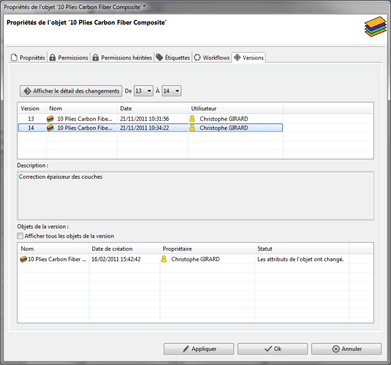Screen dimensions: 391x365
Task: Select the Versions tab
Action: (x=249, y=58)
